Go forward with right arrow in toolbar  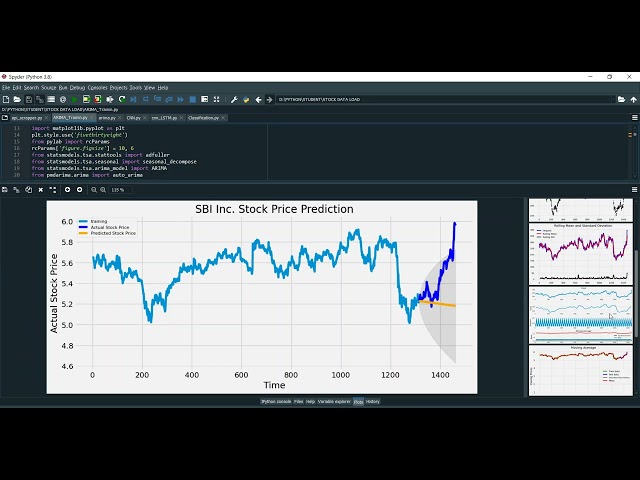(x=269, y=99)
